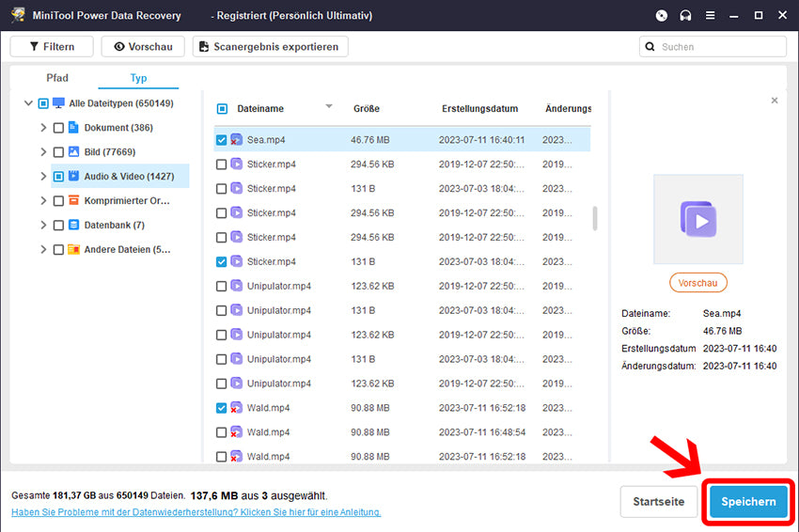799x532 pixels.
Task: Close the preview panel with the X
Action: click(775, 101)
